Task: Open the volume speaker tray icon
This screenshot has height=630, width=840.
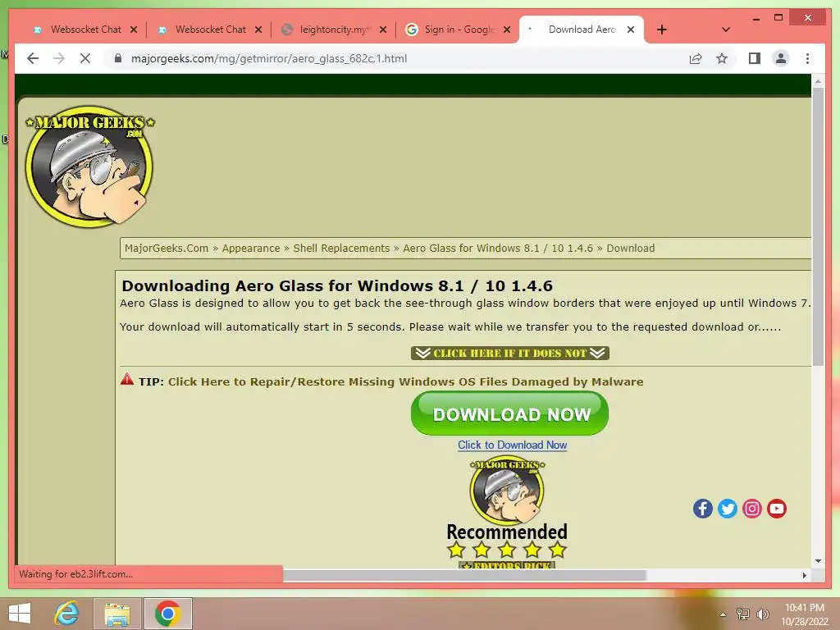Action: [762, 614]
